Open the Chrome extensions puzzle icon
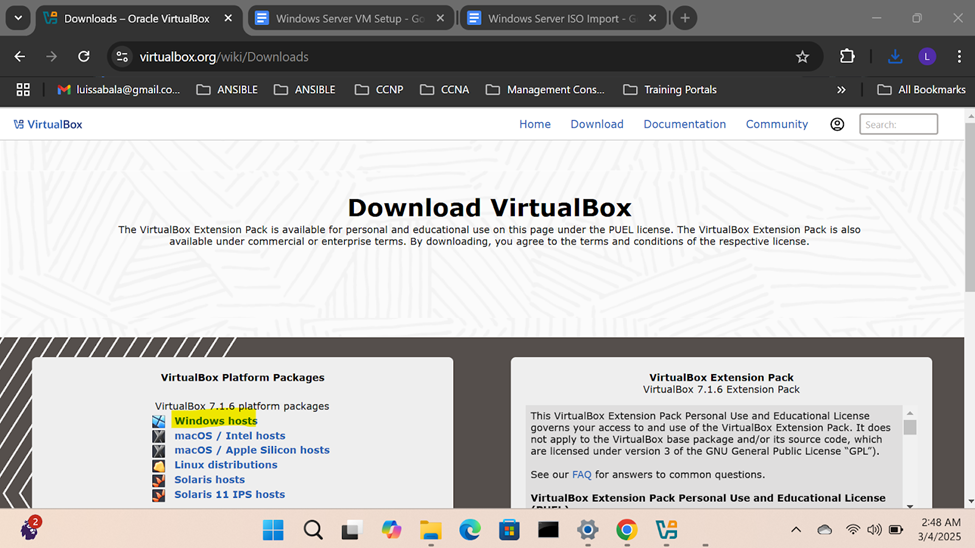Viewport: 975px width, 548px height. tap(847, 57)
